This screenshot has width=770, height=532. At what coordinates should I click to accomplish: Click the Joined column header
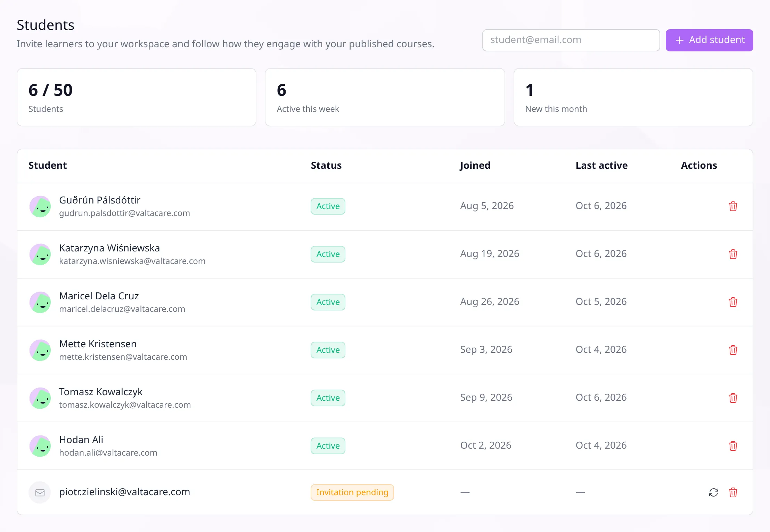[x=475, y=165]
